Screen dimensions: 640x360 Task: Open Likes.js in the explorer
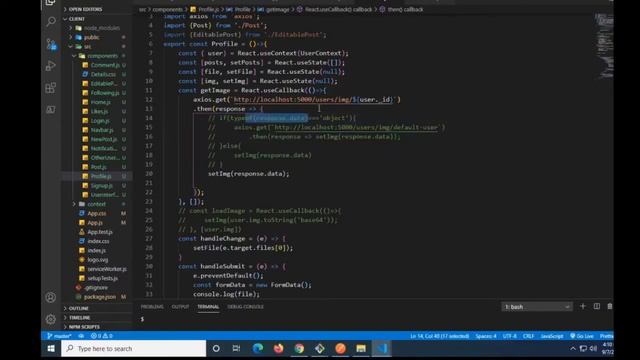coord(99,111)
